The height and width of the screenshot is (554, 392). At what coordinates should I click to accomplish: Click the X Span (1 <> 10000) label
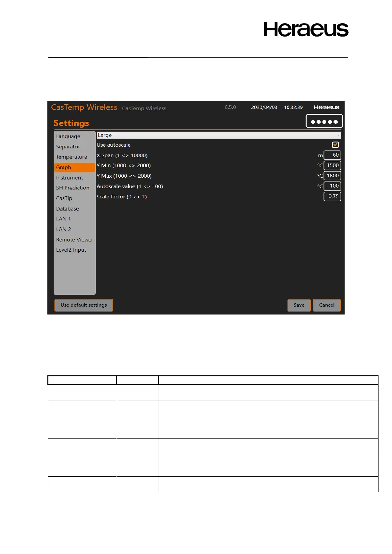tap(122, 155)
